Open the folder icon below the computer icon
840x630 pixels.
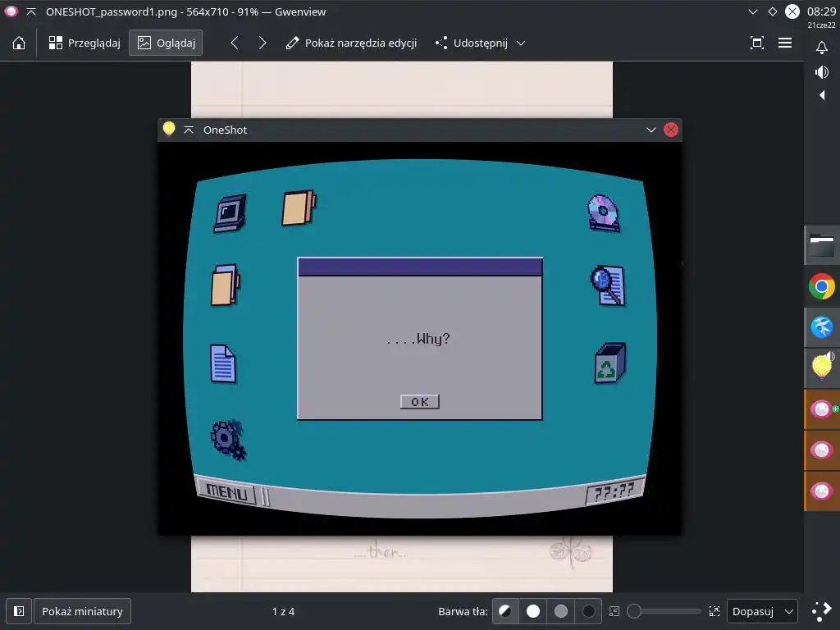[226, 285]
